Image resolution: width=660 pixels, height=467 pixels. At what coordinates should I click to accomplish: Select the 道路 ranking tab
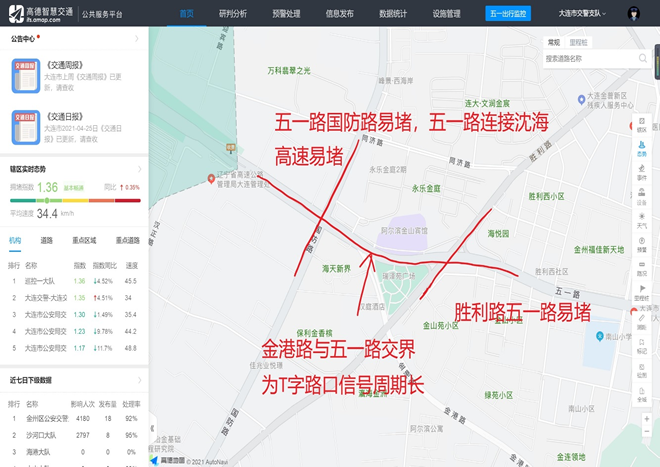46,240
